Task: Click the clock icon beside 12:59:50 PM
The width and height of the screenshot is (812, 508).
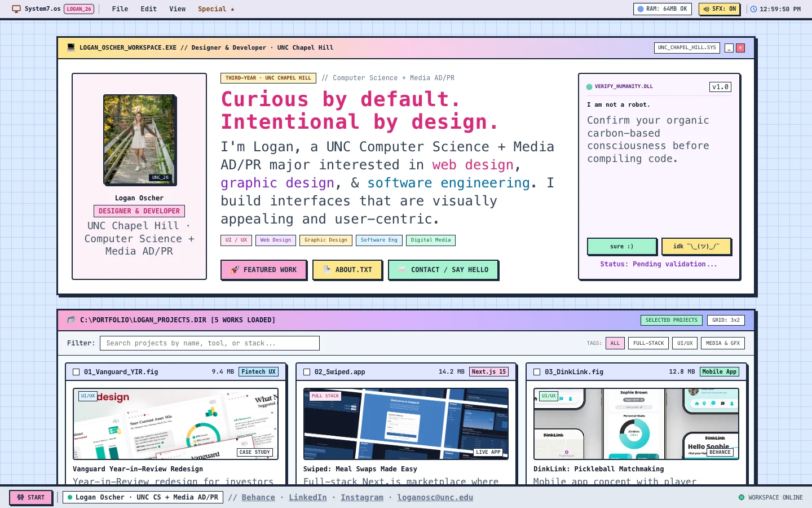Action: 753,9
